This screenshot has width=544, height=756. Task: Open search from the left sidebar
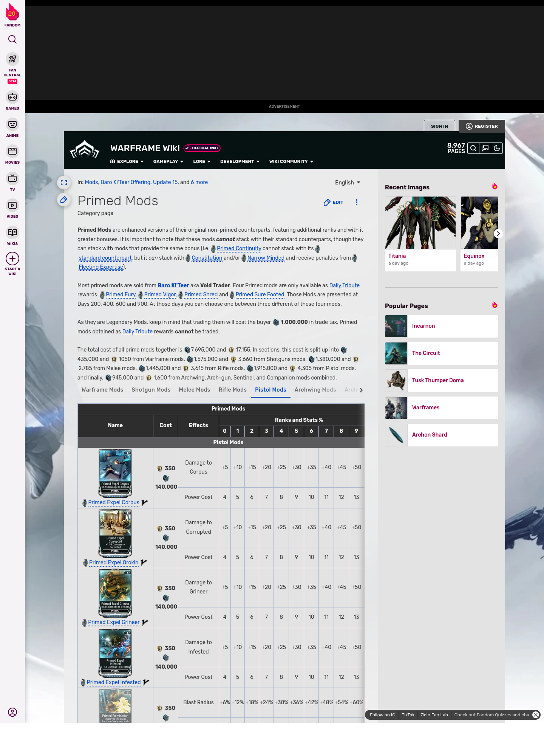12,40
